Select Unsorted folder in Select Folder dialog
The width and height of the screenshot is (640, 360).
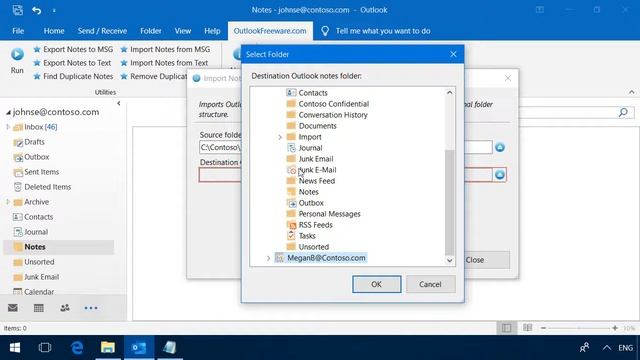[x=308, y=247]
